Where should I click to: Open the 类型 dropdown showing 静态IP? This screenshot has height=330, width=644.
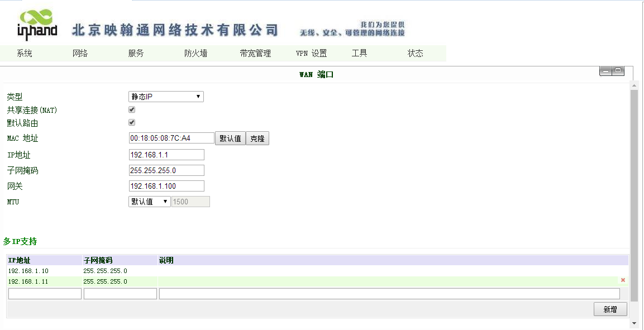click(166, 97)
